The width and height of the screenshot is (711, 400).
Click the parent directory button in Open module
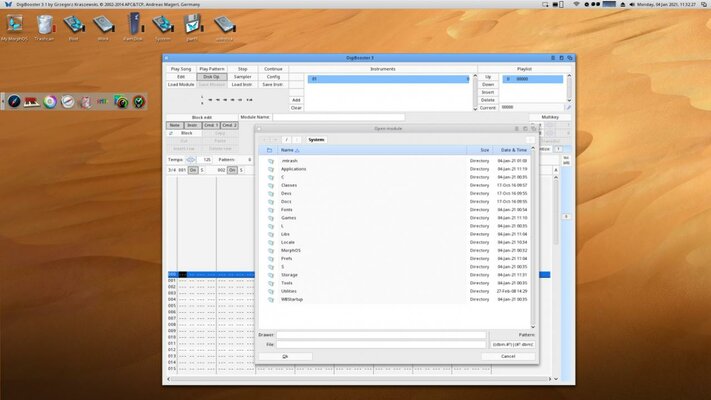pyautogui.click(x=297, y=140)
